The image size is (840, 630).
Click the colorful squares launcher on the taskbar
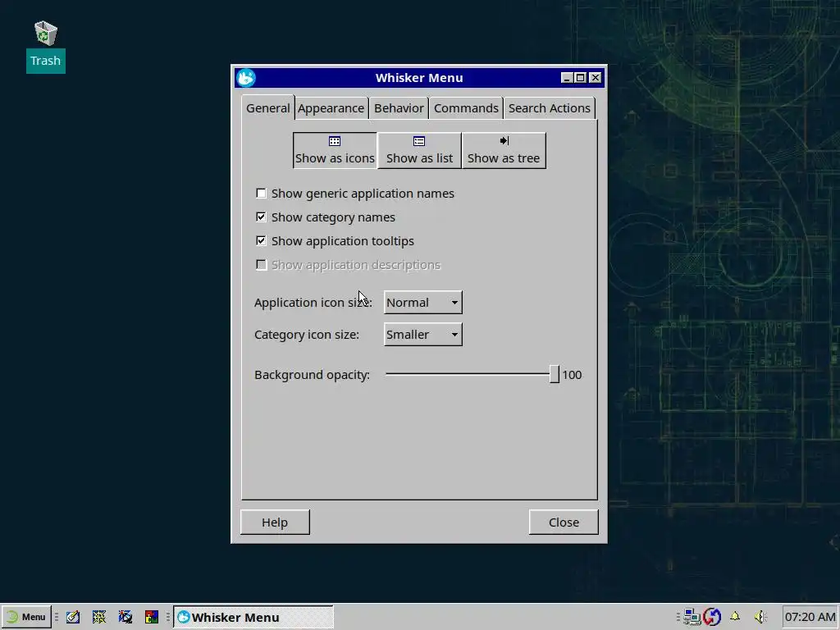pos(152,617)
